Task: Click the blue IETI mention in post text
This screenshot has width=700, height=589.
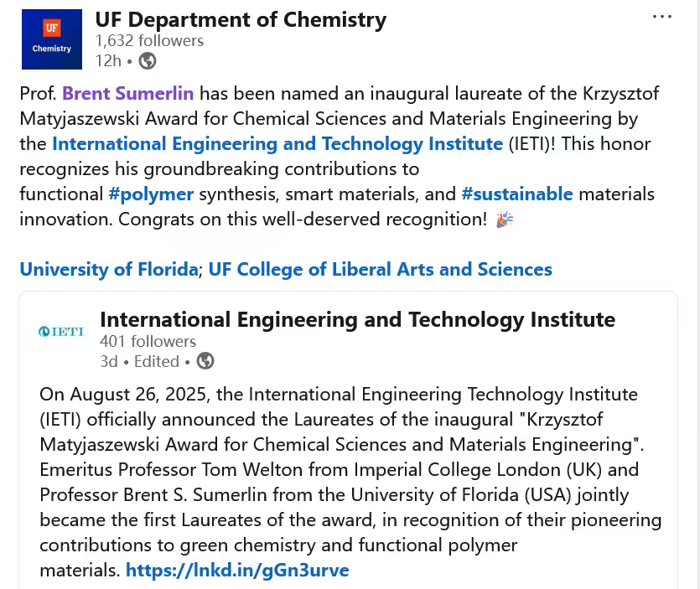Action: click(x=277, y=143)
